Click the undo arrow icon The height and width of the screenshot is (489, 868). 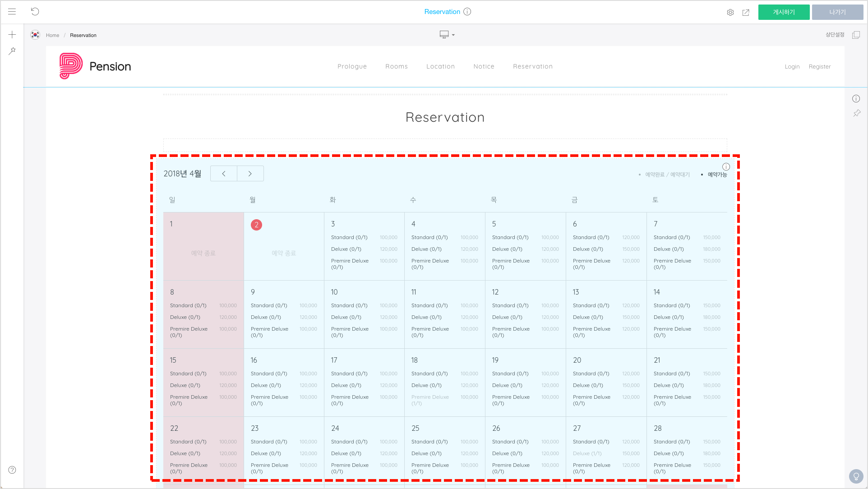click(35, 12)
